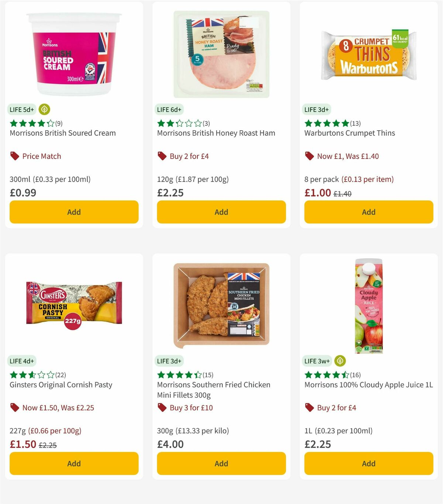This screenshot has height=504, width=443.
Task: Click the tag icon next to 'Now £1, Was £1.40'
Action: point(309,156)
